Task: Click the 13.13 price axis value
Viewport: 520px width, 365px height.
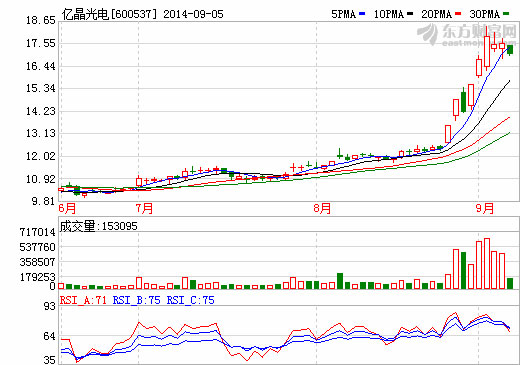Action: tap(41, 134)
